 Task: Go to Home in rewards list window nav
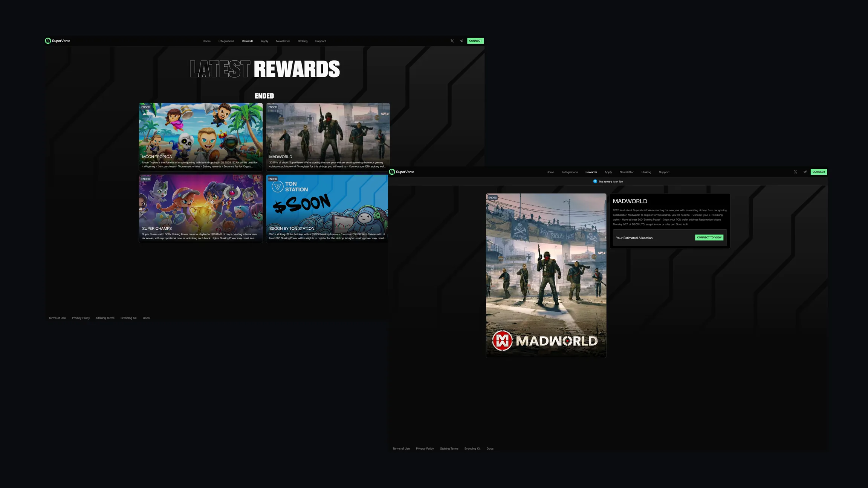click(206, 41)
